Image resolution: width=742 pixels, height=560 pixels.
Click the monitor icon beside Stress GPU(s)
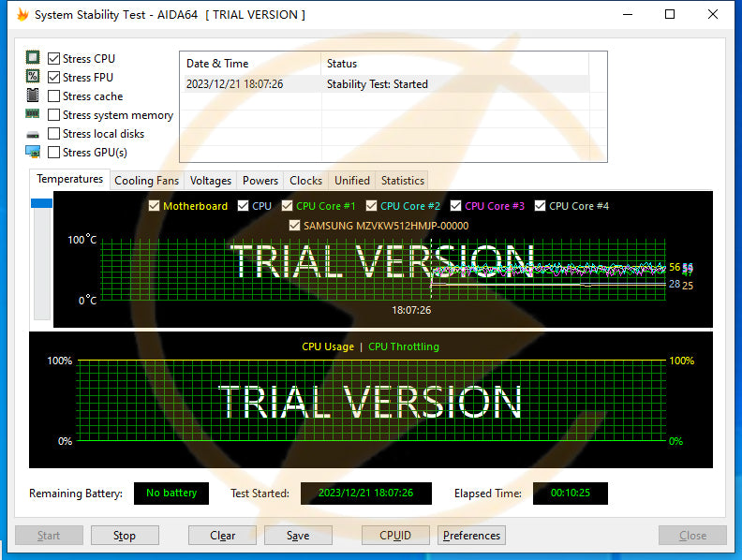[x=33, y=152]
